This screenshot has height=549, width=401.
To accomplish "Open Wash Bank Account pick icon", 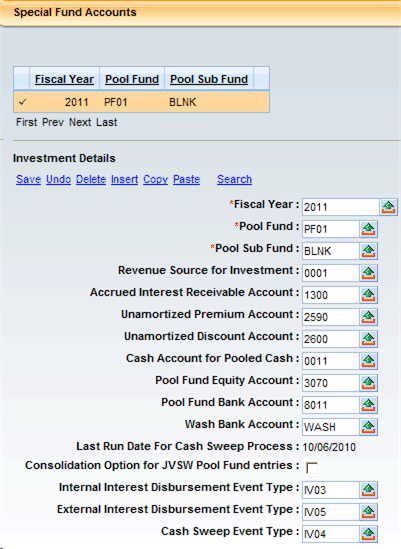I will pos(368,427).
